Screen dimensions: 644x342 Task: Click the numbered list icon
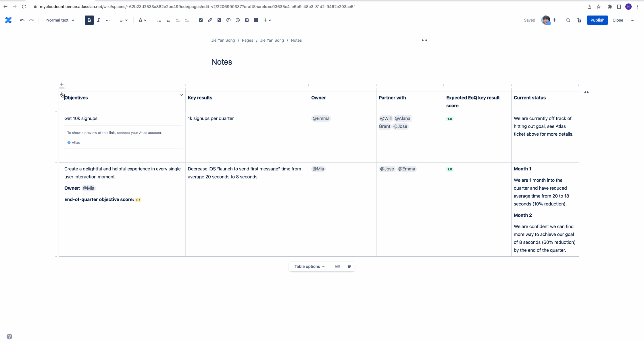[x=168, y=20]
